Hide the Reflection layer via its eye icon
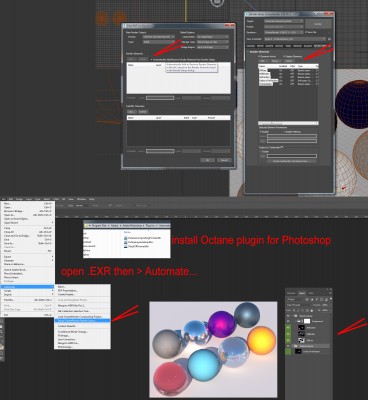 pyautogui.click(x=288, y=334)
